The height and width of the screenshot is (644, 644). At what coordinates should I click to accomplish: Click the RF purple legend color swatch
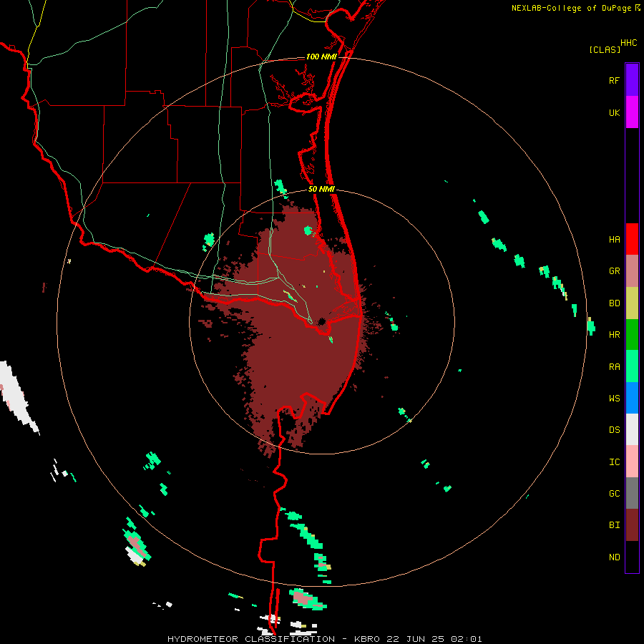click(x=632, y=80)
